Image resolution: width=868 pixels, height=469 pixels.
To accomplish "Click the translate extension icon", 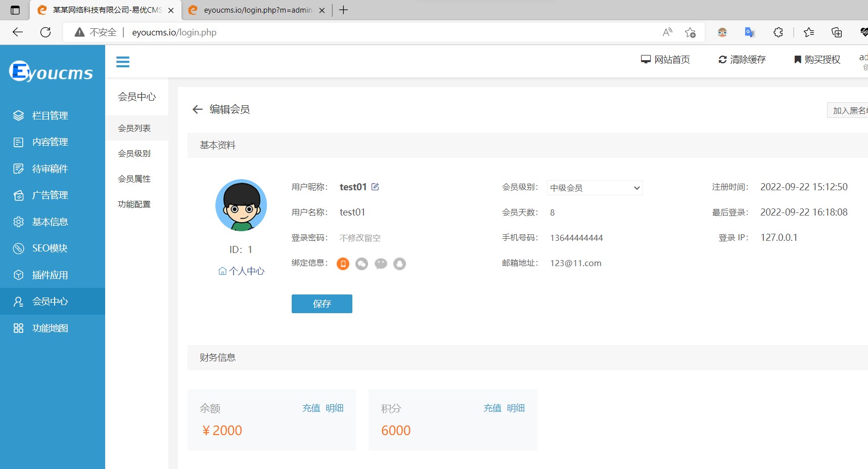I will tap(750, 32).
